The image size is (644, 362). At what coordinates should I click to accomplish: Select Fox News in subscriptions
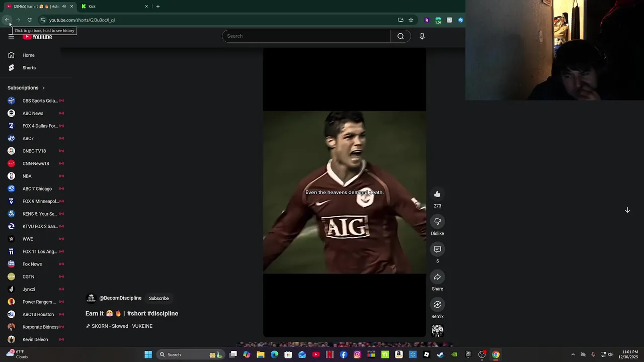click(x=36, y=264)
